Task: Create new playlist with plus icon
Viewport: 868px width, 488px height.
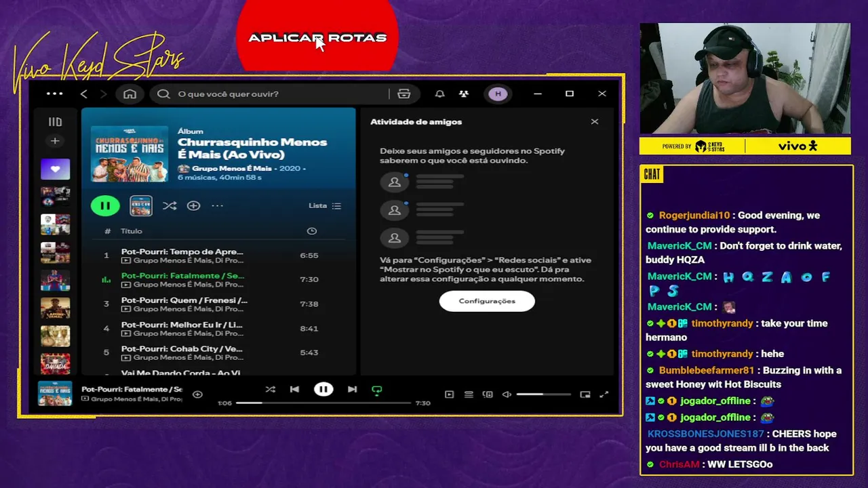Action: (55, 141)
